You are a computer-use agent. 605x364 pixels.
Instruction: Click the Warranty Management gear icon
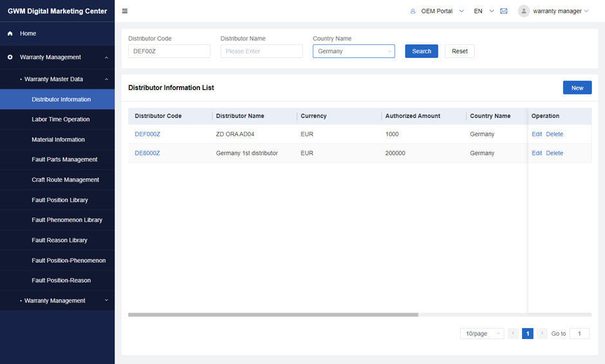click(10, 57)
